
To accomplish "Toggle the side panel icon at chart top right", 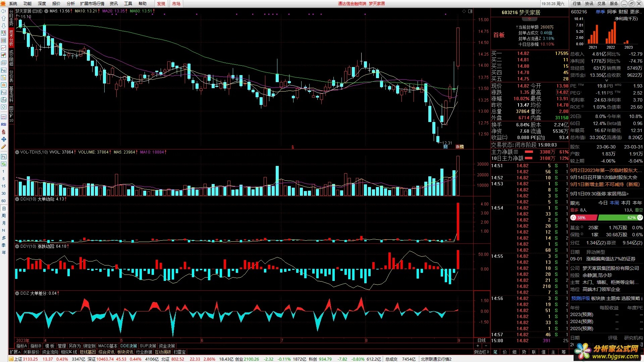I will [x=470, y=11].
